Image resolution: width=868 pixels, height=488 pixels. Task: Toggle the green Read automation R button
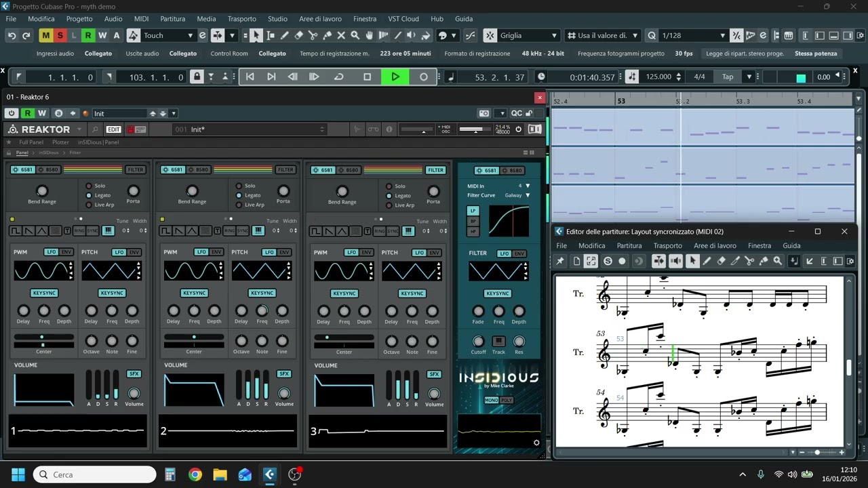tap(88, 35)
